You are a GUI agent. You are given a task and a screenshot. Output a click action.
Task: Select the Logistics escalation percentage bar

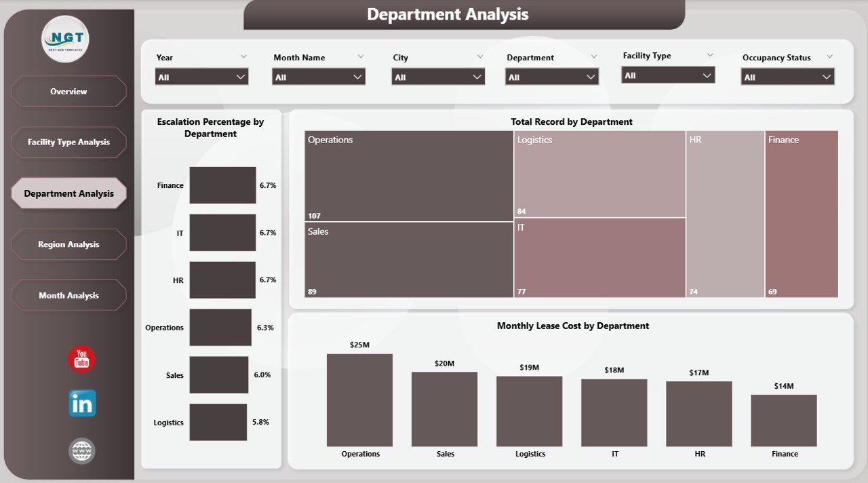pyautogui.click(x=218, y=422)
